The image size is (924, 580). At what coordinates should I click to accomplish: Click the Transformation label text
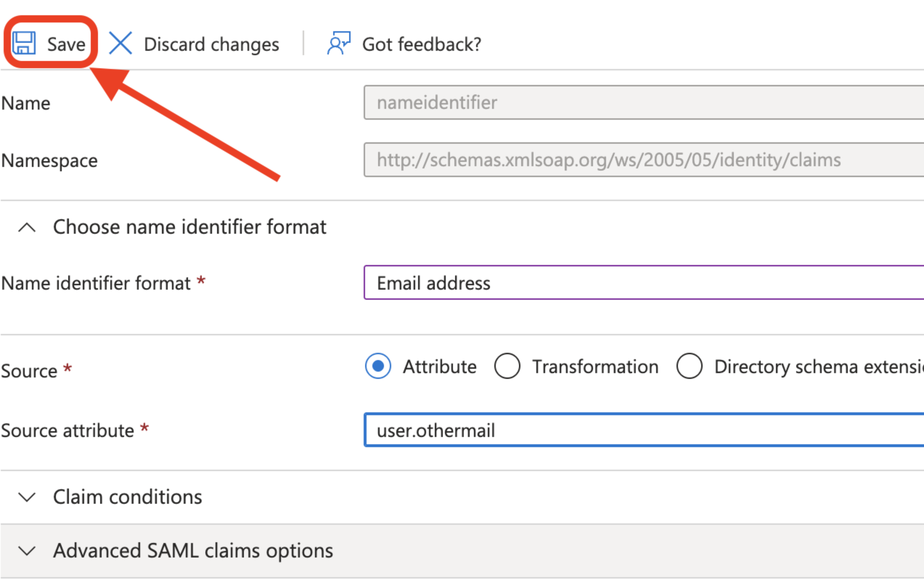pyautogui.click(x=595, y=367)
